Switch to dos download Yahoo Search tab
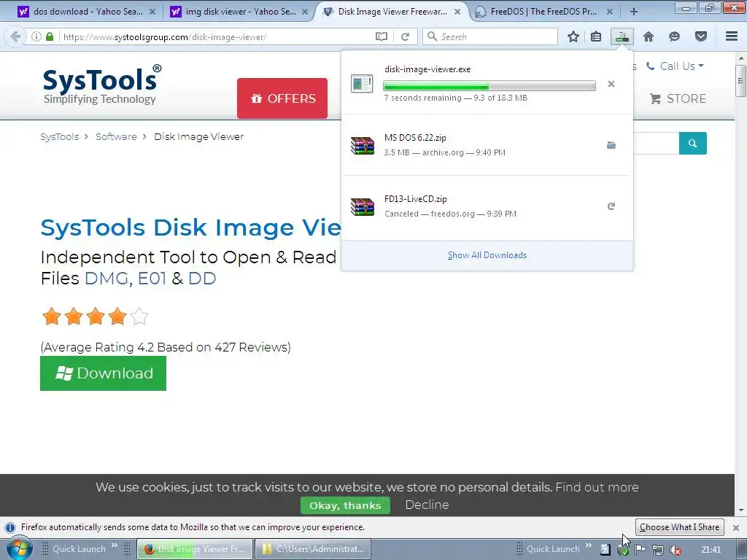The image size is (747, 560). tap(87, 12)
